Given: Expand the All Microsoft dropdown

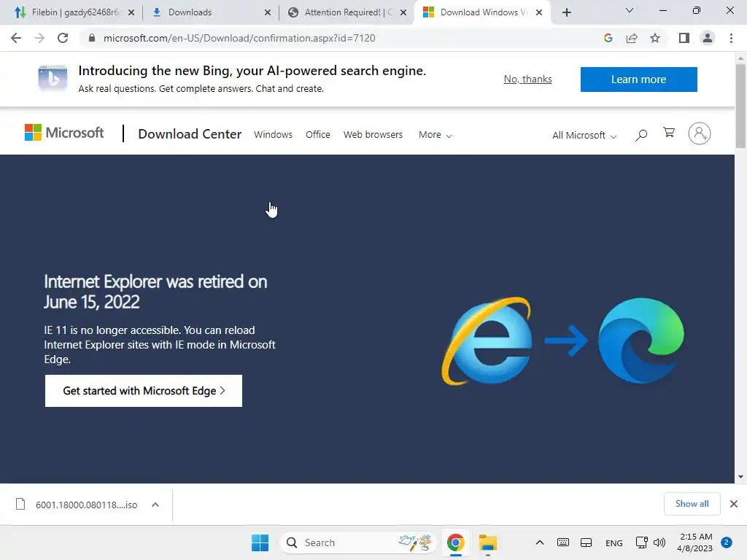Looking at the screenshot, I should point(584,136).
